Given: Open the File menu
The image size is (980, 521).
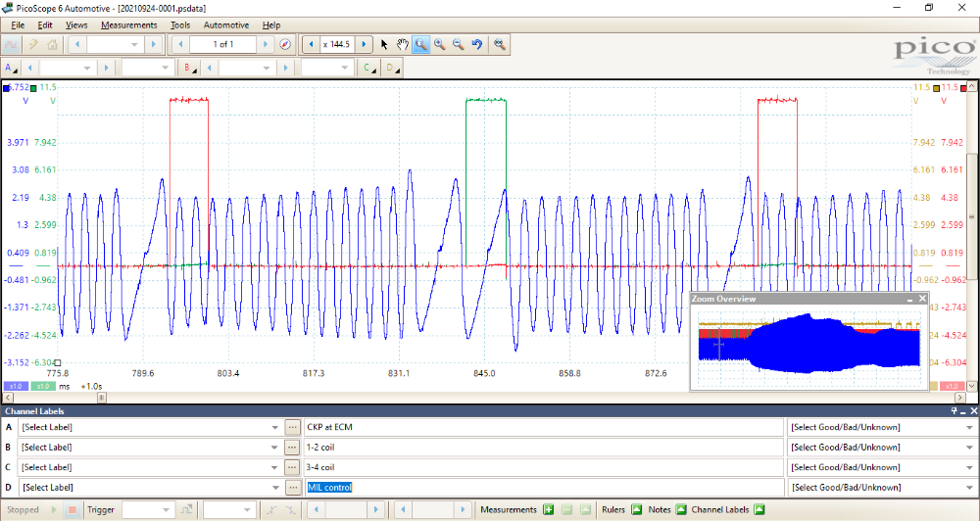Looking at the screenshot, I should coord(18,25).
